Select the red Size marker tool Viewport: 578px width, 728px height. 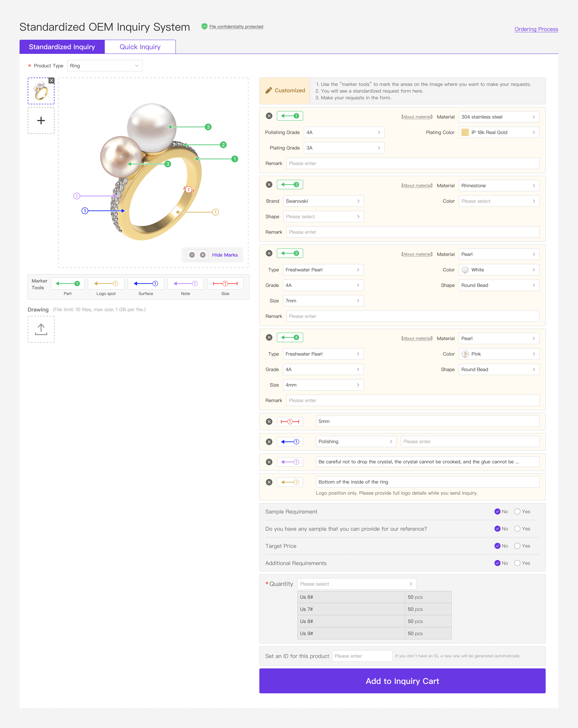point(225,283)
